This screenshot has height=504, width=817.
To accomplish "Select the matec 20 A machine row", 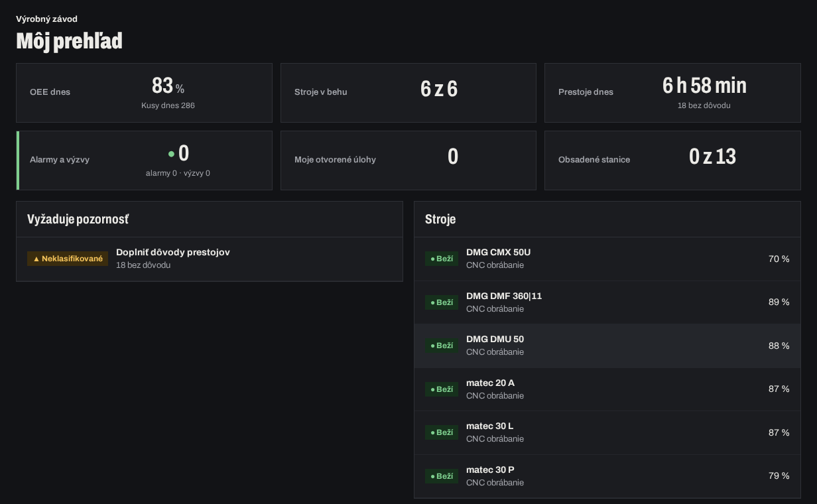I will point(607,389).
